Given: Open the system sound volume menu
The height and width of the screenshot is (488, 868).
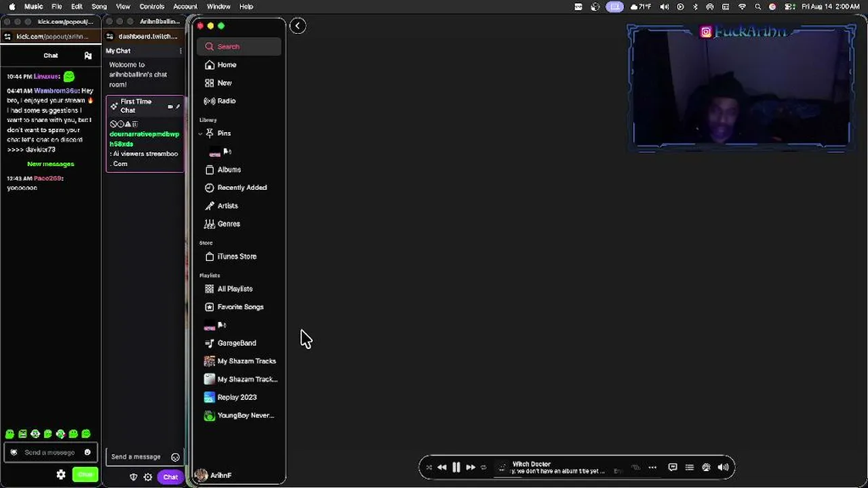Looking at the screenshot, I should click(x=665, y=7).
